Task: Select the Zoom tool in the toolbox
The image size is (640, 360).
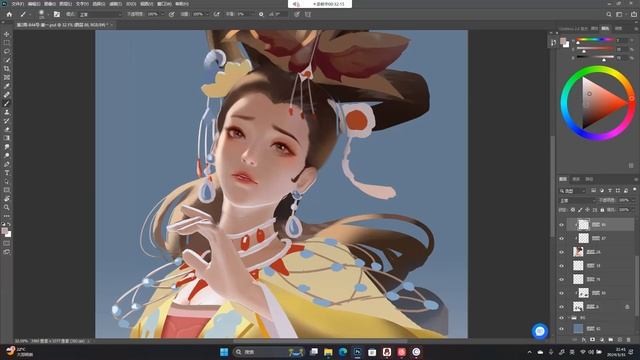Action: pyautogui.click(x=7, y=207)
